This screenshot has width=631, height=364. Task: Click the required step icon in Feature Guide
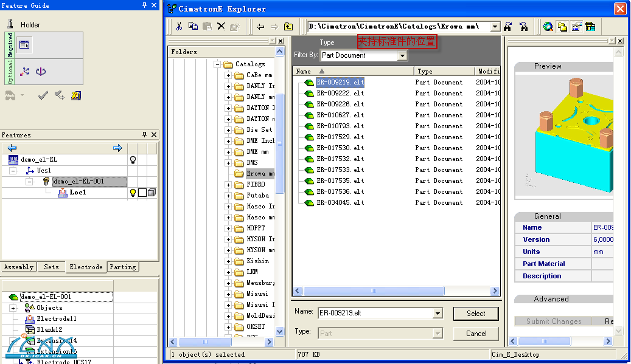pos(24,44)
